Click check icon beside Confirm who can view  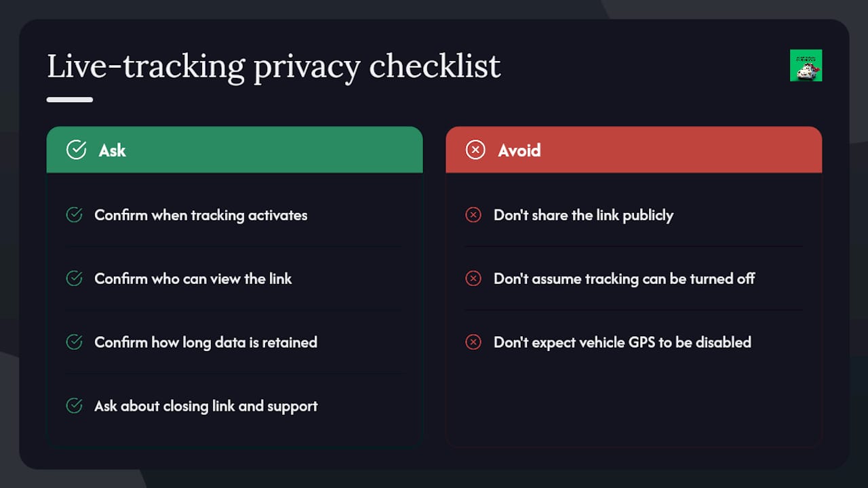(x=74, y=279)
